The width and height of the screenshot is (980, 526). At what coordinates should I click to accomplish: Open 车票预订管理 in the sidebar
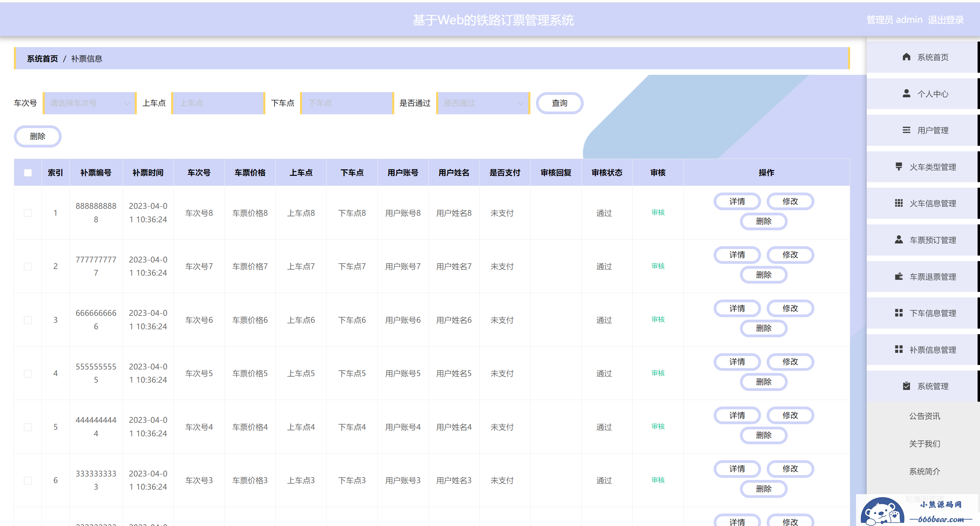click(x=923, y=240)
